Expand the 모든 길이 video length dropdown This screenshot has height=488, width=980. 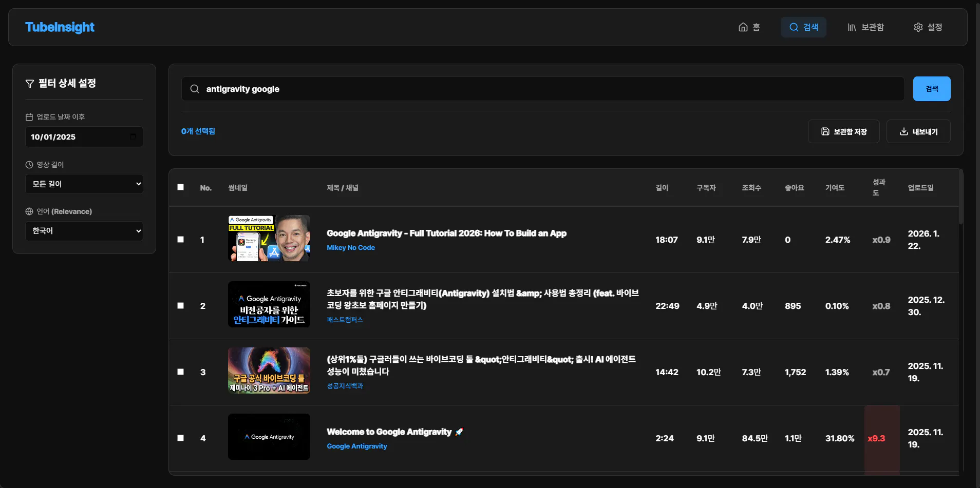pyautogui.click(x=84, y=184)
